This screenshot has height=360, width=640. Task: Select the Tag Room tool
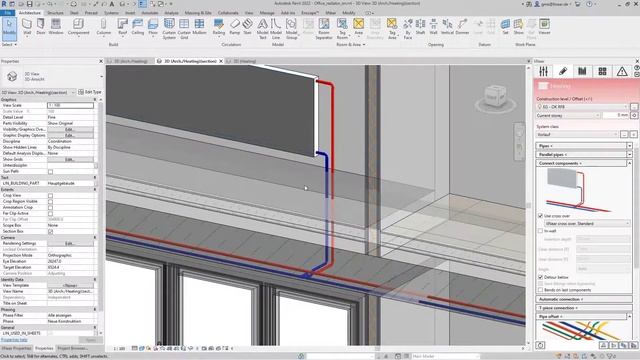click(x=342, y=29)
